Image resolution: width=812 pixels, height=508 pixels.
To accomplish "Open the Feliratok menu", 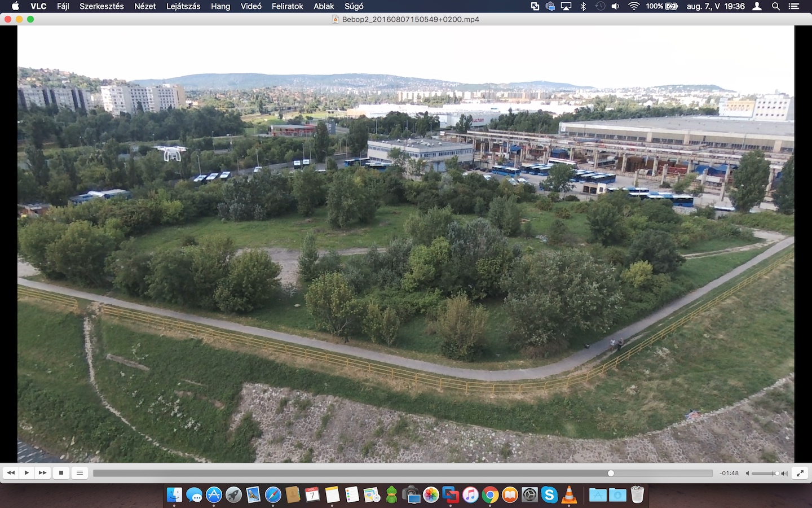I will 288,6.
